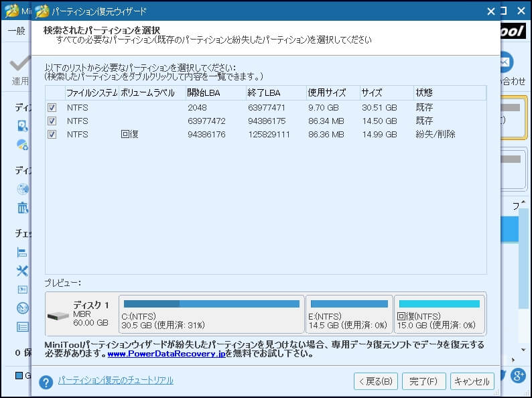Click the 94386176 start LBA cell

(206, 135)
